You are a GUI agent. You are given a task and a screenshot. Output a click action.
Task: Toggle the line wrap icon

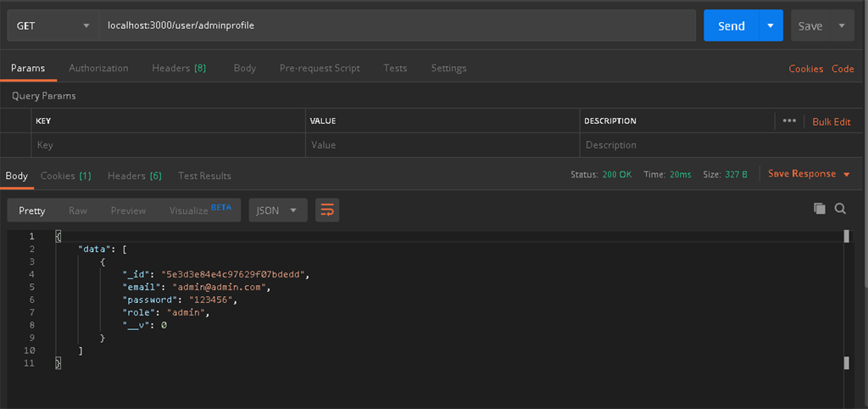[327, 210]
